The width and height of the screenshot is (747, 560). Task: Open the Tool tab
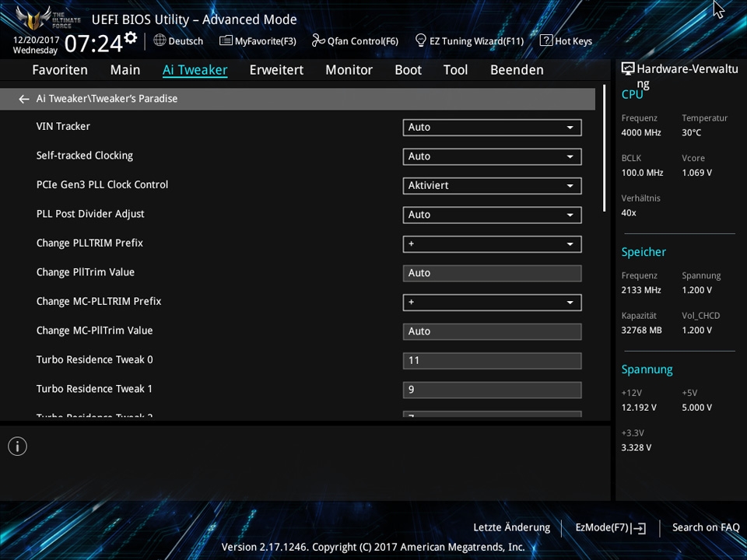pyautogui.click(x=455, y=70)
